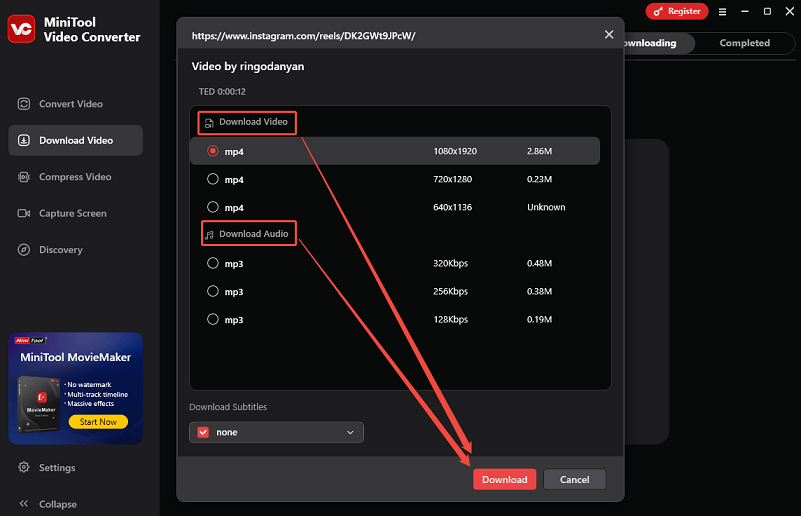
Task: Click the 0.48M file size value
Action: tap(539, 263)
